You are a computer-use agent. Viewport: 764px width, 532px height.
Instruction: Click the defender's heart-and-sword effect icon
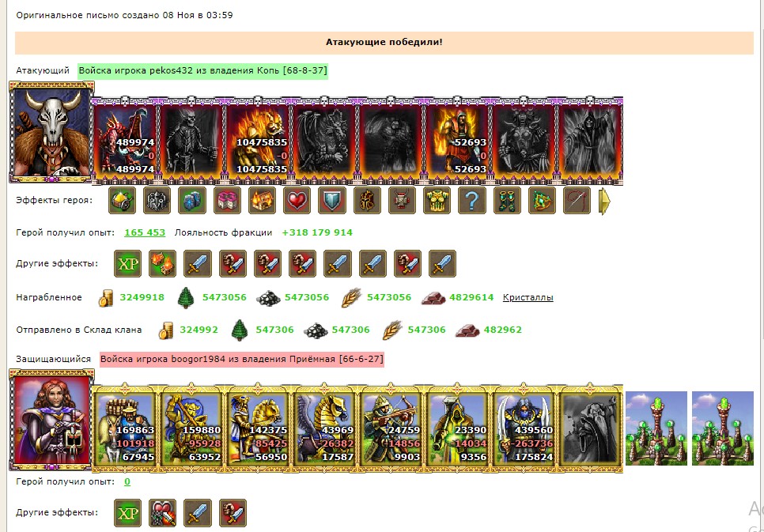click(163, 513)
